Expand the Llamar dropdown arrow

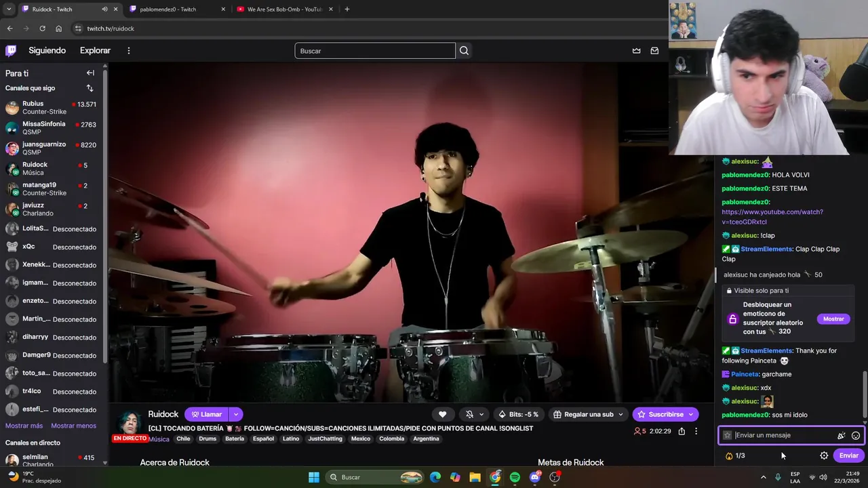pyautogui.click(x=235, y=414)
